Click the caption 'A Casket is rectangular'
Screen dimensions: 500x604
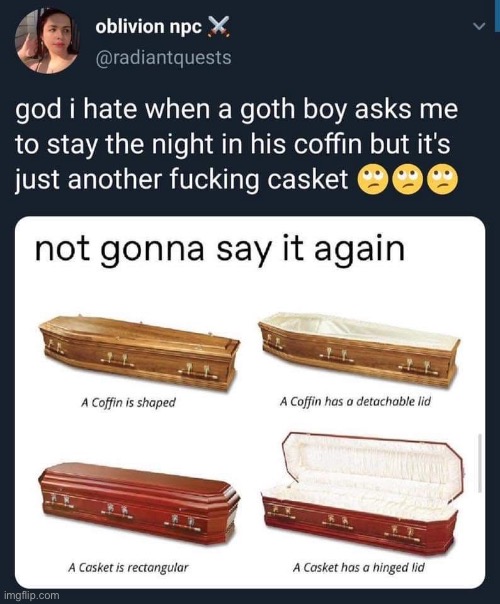[128, 567]
